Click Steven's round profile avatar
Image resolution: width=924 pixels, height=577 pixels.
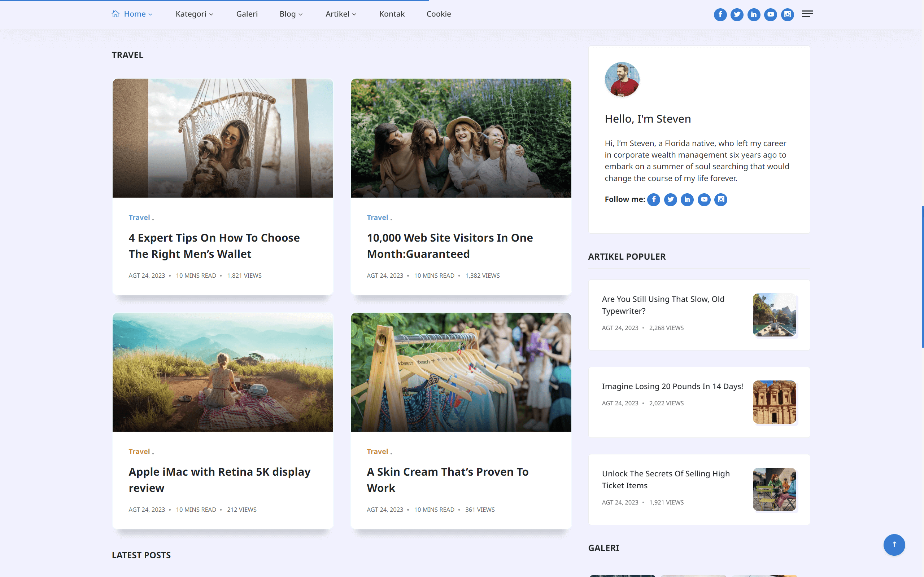[x=622, y=79]
